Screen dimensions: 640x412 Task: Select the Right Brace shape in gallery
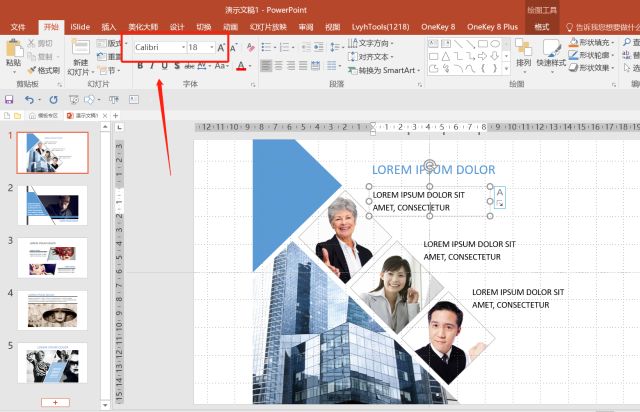(x=495, y=69)
